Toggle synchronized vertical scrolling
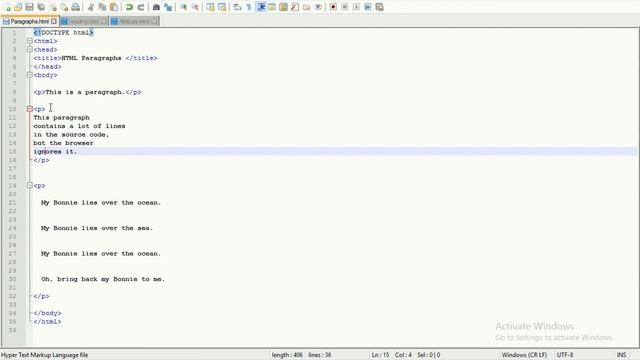640x360 pixels. coord(210,7)
